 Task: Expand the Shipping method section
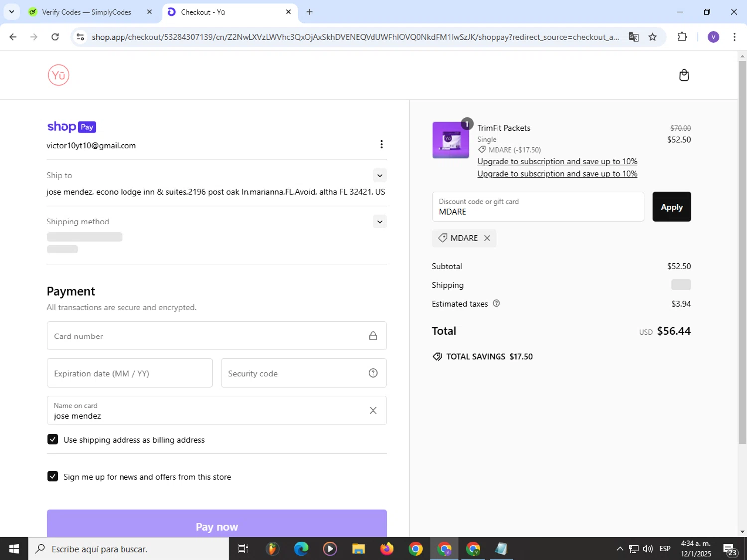click(380, 222)
